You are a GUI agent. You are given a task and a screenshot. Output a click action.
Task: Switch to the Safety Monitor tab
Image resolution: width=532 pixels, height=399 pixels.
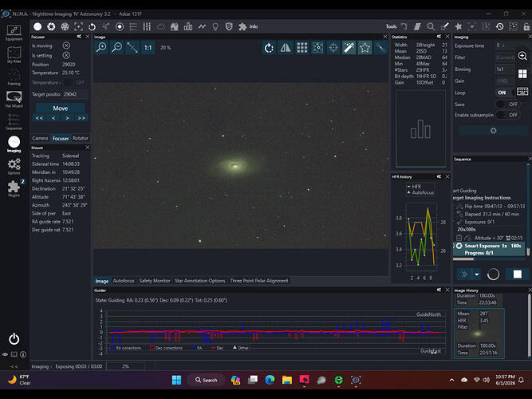point(155,281)
